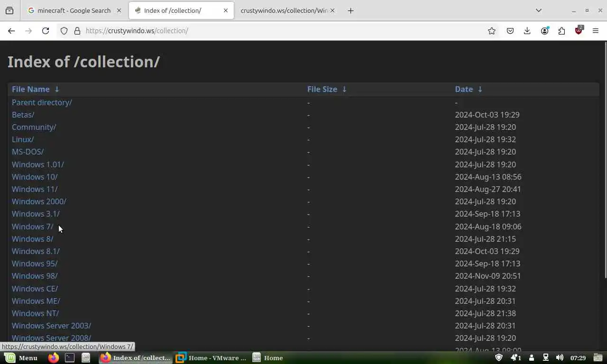Open the Windows Server 2008/ folder

[x=51, y=337]
